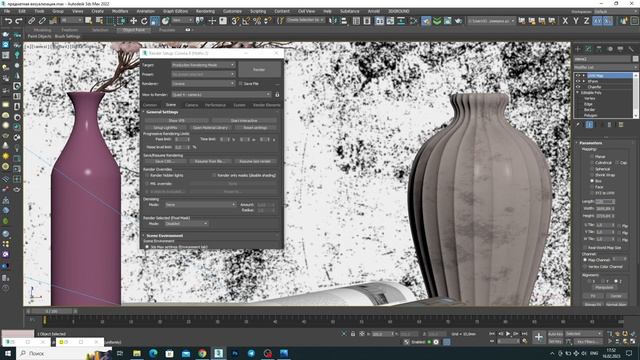The height and width of the screenshot is (360, 640).
Task: Click the Render Production teapot icon
Action: pyautogui.click(x=459, y=21)
